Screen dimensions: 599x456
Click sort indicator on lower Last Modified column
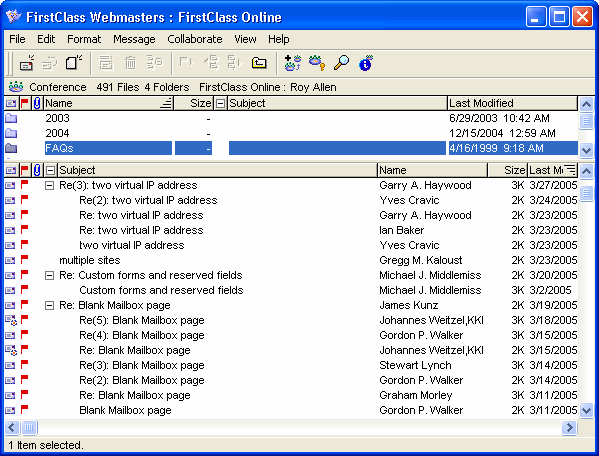[570, 170]
